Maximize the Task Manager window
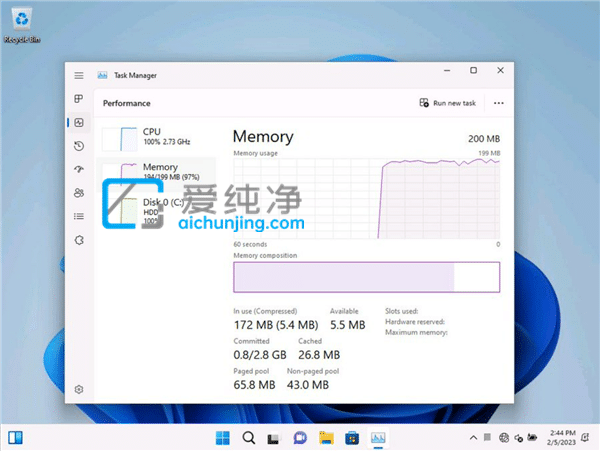This screenshot has width=600, height=451. (x=473, y=70)
